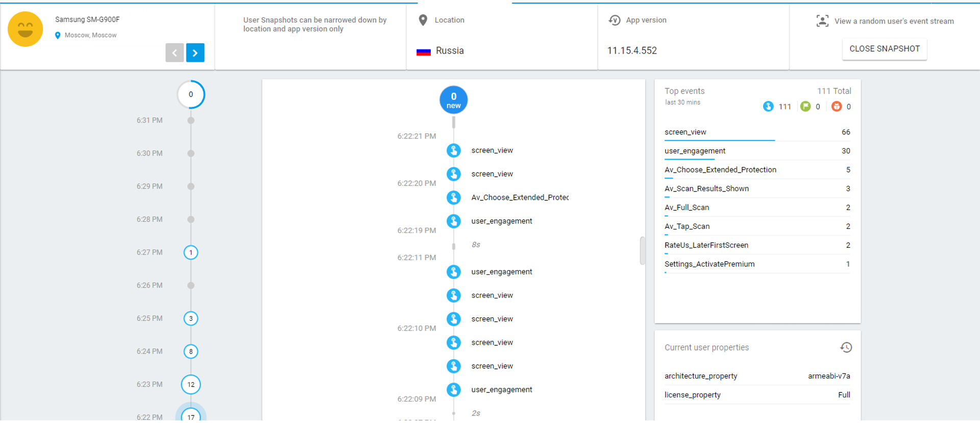This screenshot has width=980, height=423.
Task: Click the '111 Total' events count
Action: [x=834, y=91]
